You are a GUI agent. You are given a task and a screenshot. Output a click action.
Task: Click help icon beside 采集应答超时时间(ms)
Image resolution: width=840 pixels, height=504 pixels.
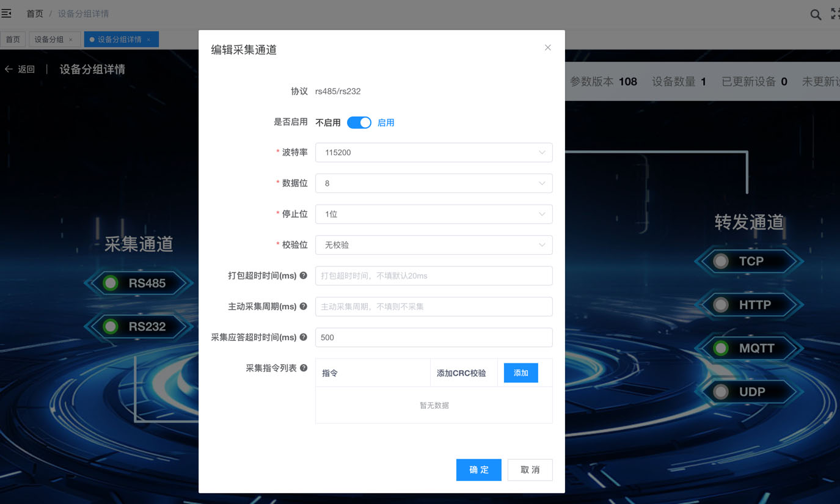[303, 337]
